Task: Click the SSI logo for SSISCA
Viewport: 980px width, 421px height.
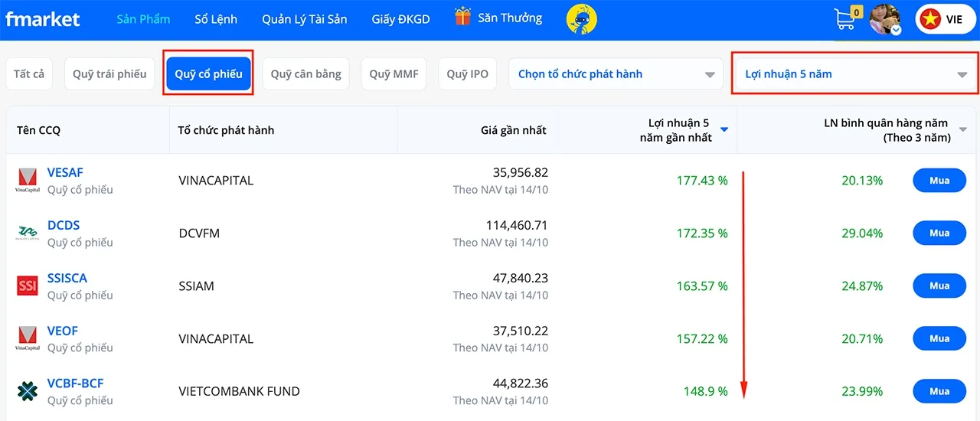Action: point(28,286)
